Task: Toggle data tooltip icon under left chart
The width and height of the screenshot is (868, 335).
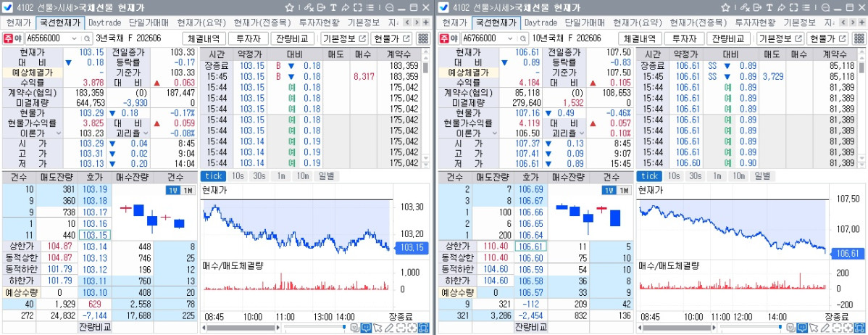Action: (366, 328)
